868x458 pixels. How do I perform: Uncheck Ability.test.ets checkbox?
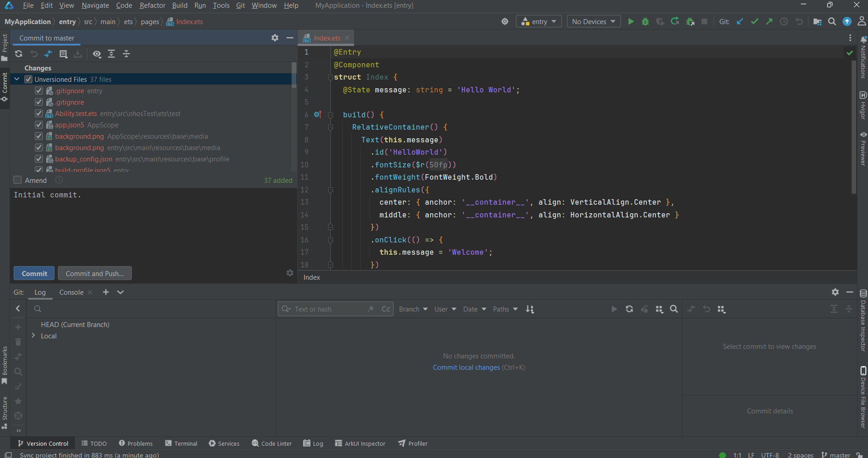pyautogui.click(x=39, y=113)
